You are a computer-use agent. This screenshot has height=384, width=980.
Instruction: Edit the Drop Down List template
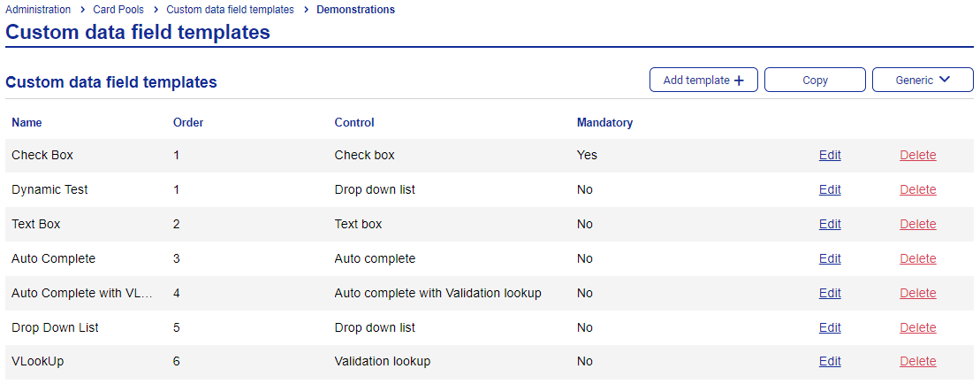[830, 327]
